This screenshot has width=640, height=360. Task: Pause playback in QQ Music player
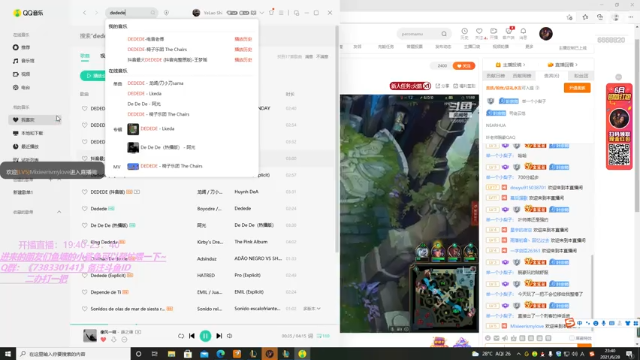pyautogui.click(x=205, y=336)
